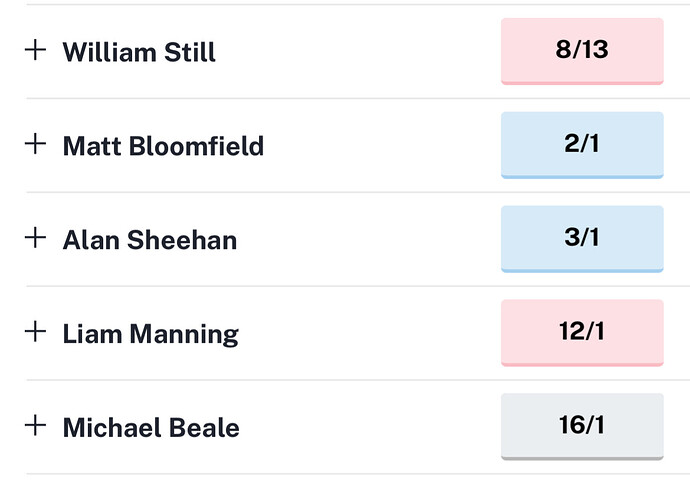Select the shortest-priced odds in the list

[581, 50]
